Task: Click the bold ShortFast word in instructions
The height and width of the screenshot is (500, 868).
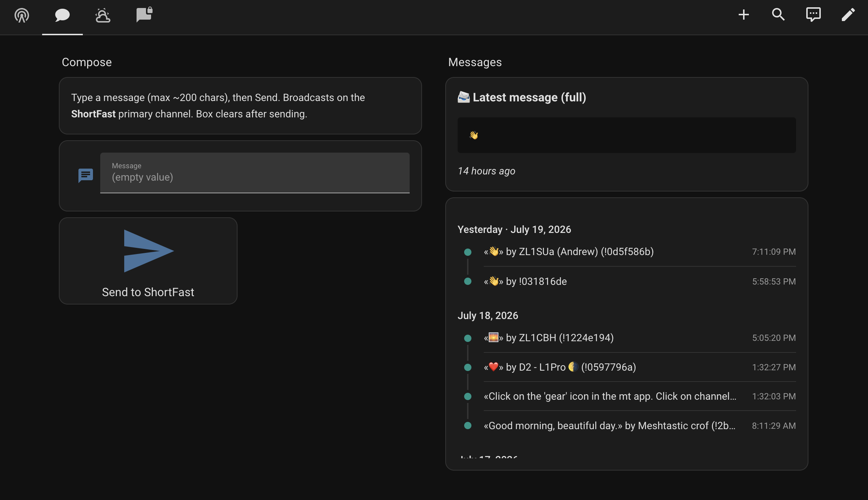Action: point(93,114)
